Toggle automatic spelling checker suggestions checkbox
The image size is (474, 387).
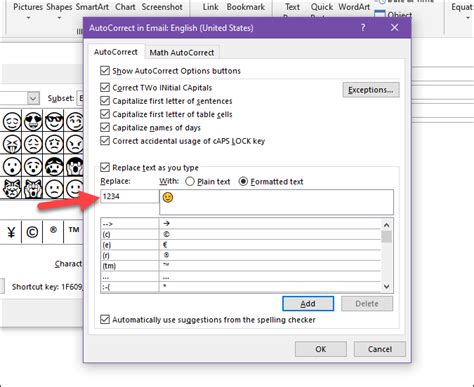105,320
